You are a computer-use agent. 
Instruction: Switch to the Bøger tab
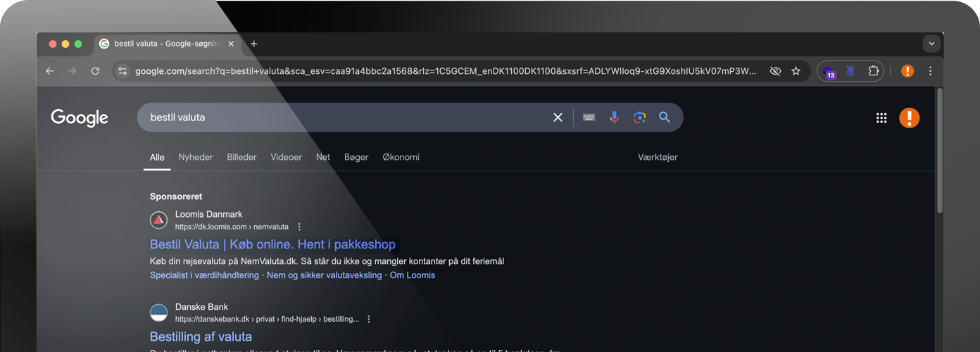(x=356, y=158)
